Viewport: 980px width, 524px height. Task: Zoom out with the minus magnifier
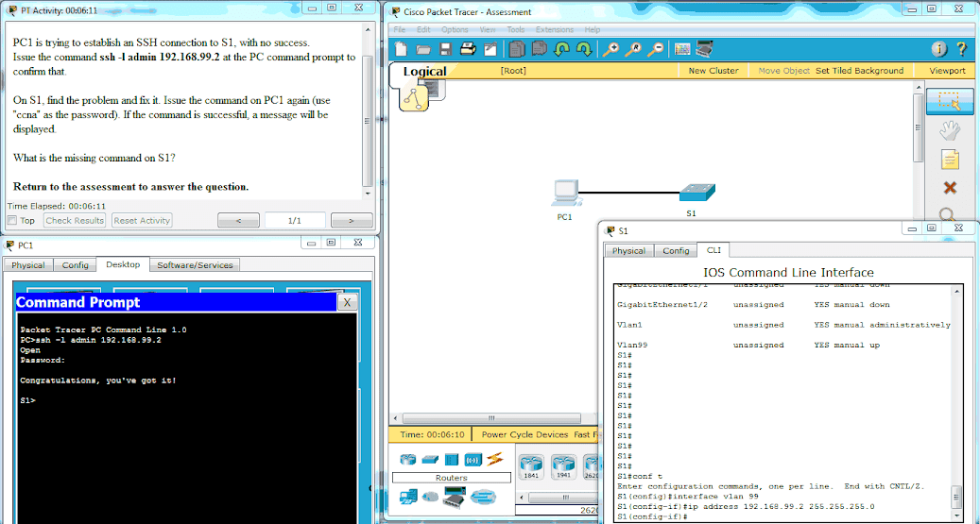(655, 49)
